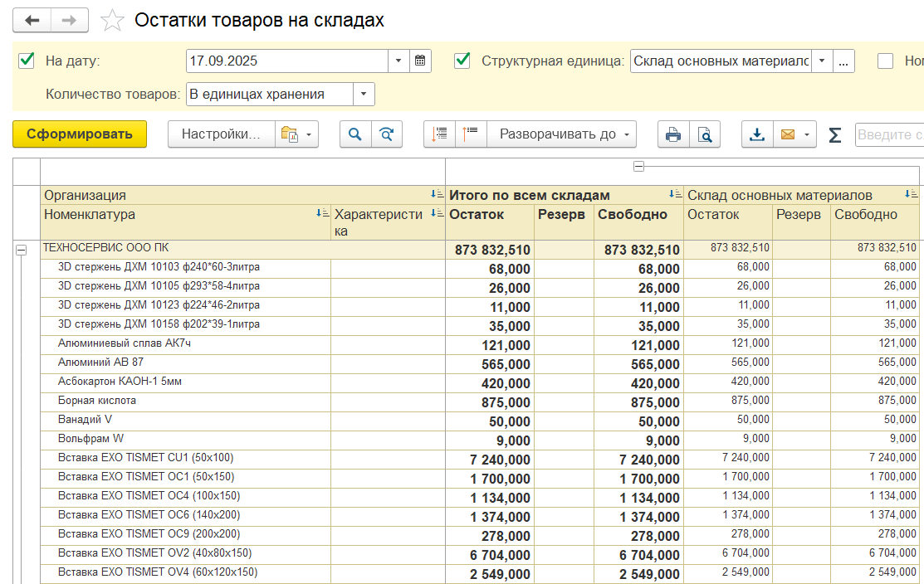Open the 'Разворачивать до' dropdown
924x584 pixels.
pyautogui.click(x=561, y=134)
